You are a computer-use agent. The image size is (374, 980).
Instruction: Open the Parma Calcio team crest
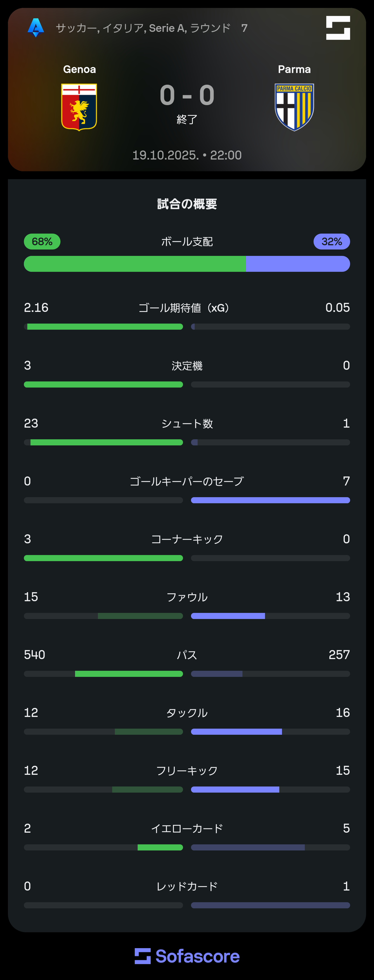tap(294, 107)
